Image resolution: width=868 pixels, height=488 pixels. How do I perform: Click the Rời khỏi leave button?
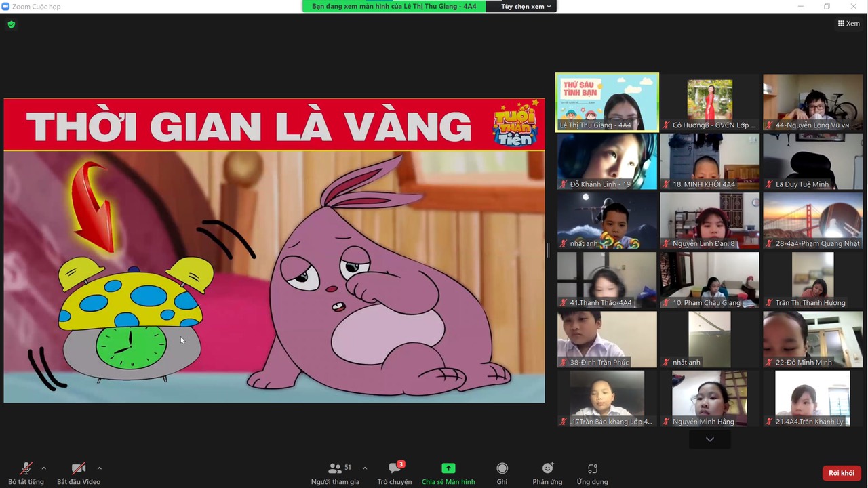point(841,473)
